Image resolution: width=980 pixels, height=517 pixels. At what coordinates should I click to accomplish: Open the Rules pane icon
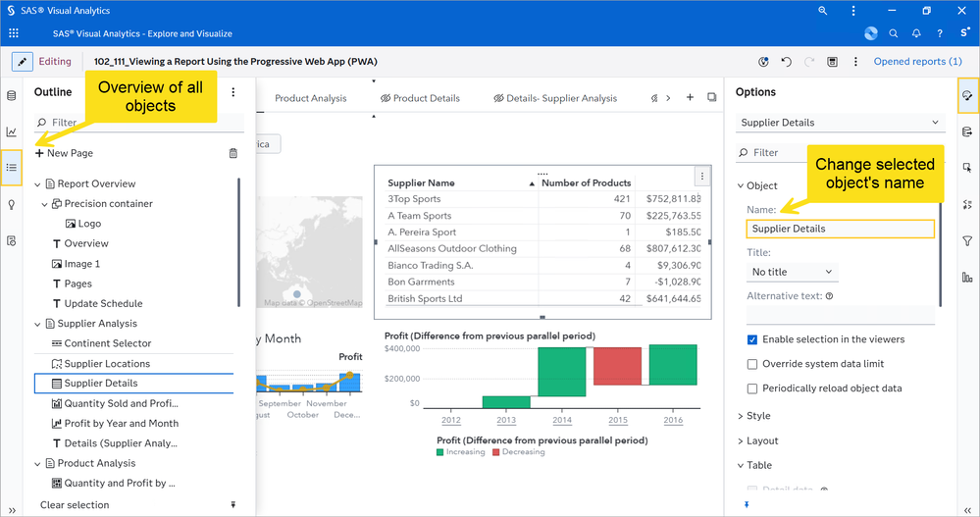point(967,204)
